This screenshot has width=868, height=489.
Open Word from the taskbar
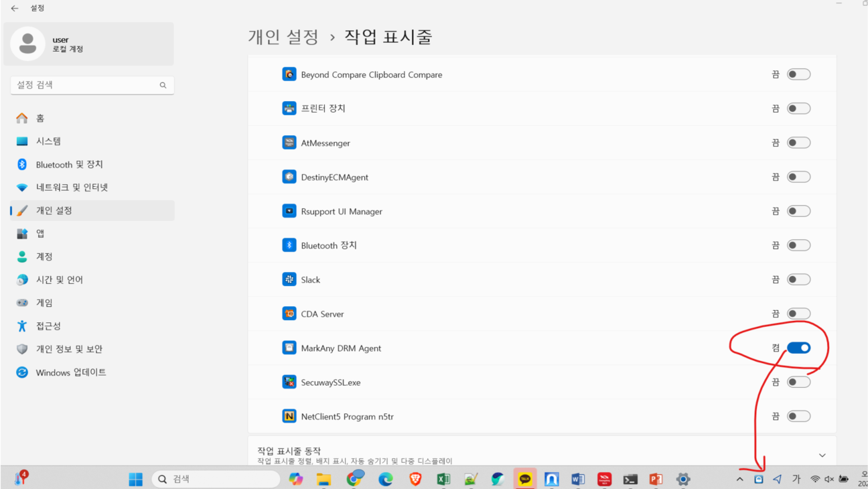[578, 479]
